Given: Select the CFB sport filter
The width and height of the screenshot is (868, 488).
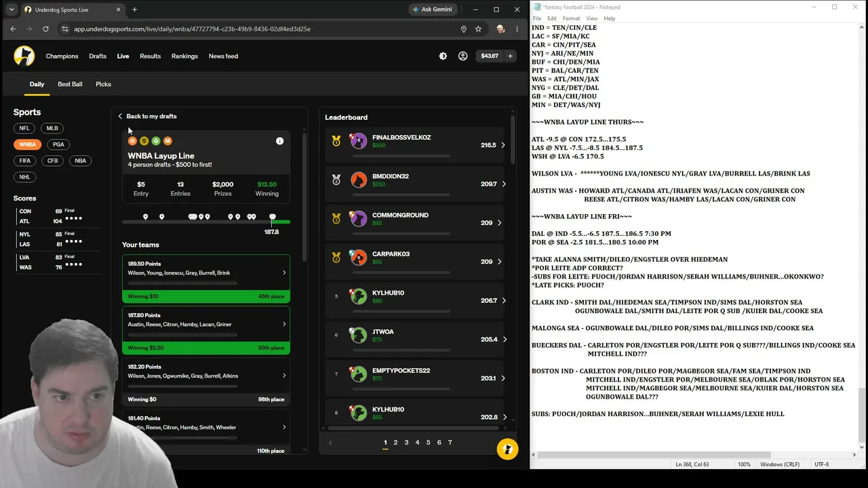Looking at the screenshot, I should pyautogui.click(x=52, y=161).
